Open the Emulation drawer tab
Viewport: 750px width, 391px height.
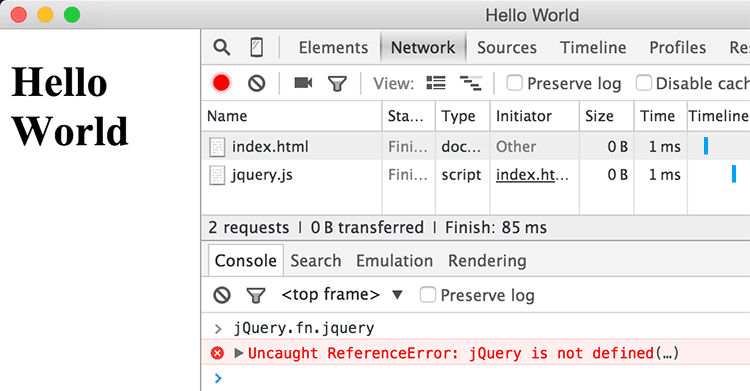pyautogui.click(x=394, y=260)
